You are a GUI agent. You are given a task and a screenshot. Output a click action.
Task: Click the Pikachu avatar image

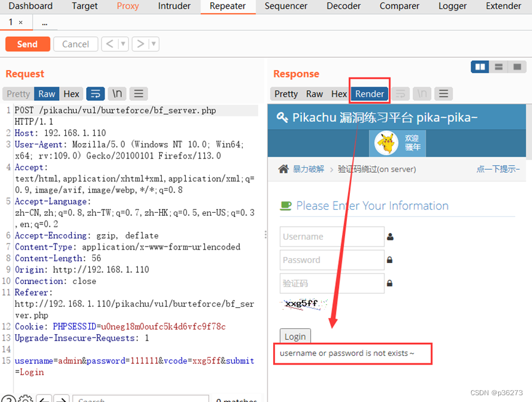tap(386, 143)
